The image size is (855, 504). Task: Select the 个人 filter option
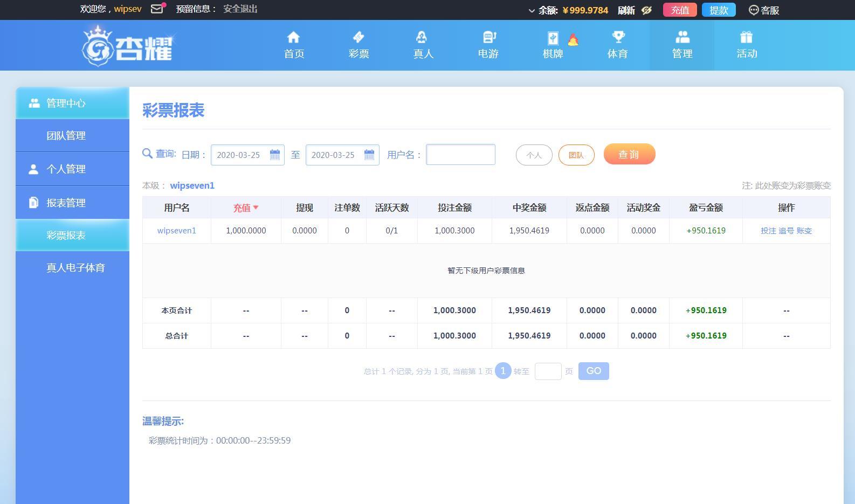(x=534, y=155)
